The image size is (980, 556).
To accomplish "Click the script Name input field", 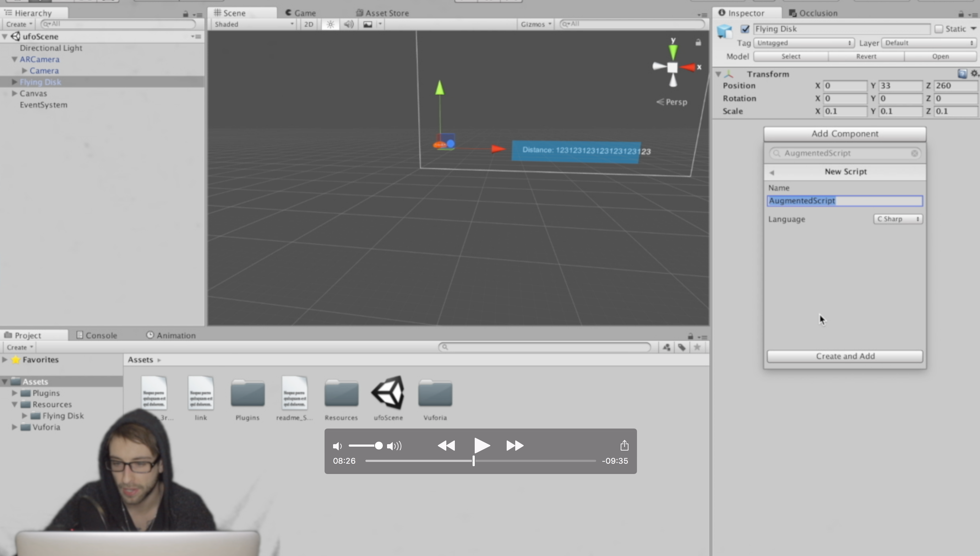I will coord(845,201).
